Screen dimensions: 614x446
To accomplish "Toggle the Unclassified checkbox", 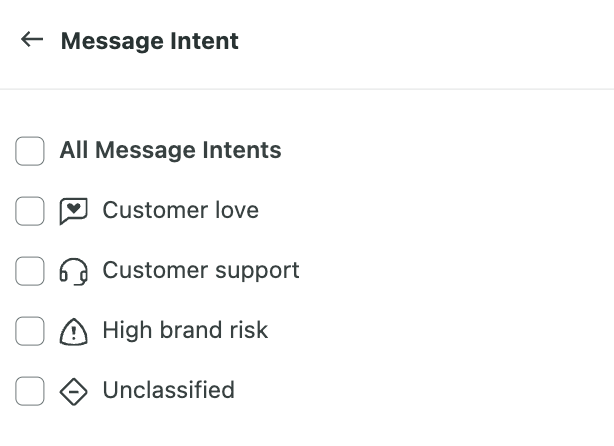I will click(x=30, y=391).
